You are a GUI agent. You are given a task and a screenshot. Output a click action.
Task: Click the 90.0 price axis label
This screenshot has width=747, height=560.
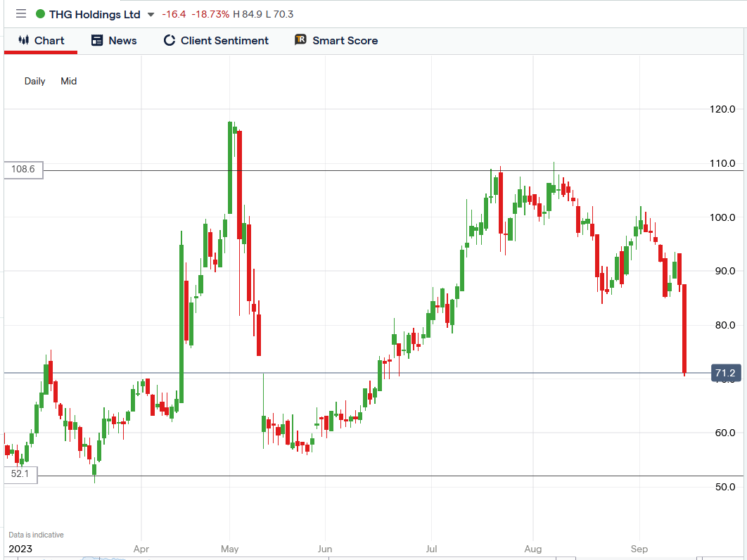point(725,271)
